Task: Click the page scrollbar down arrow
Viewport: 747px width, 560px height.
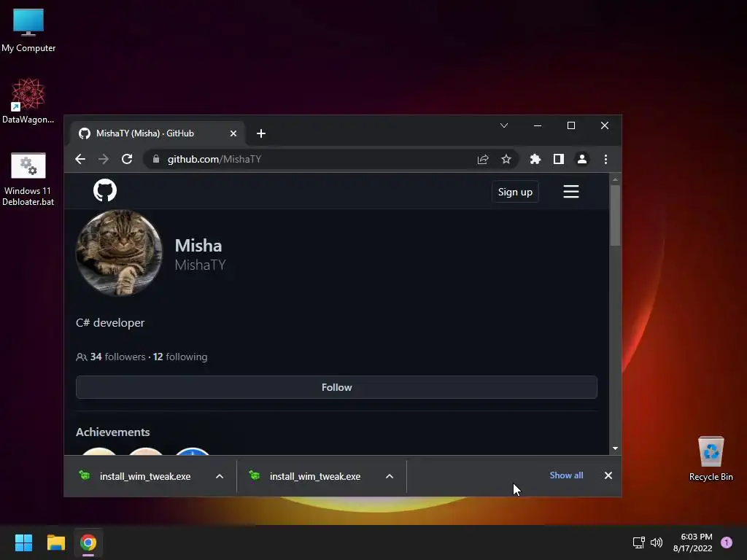Action: [615, 448]
